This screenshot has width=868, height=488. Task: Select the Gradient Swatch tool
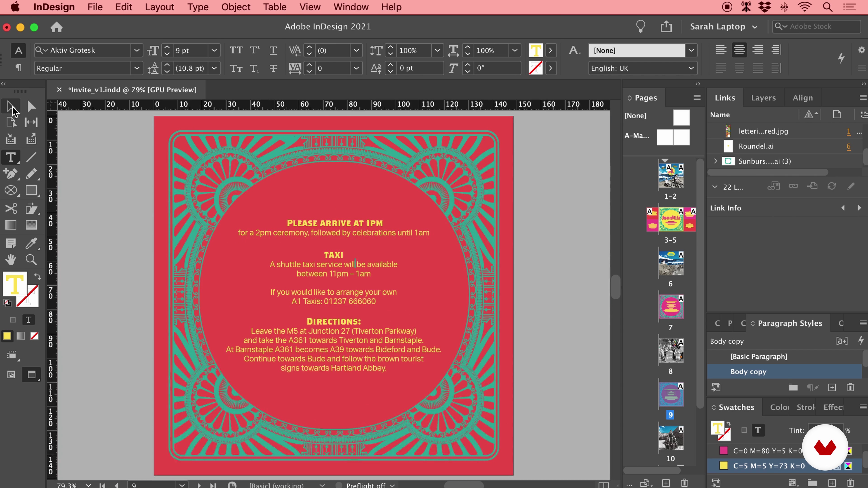pos(10,225)
